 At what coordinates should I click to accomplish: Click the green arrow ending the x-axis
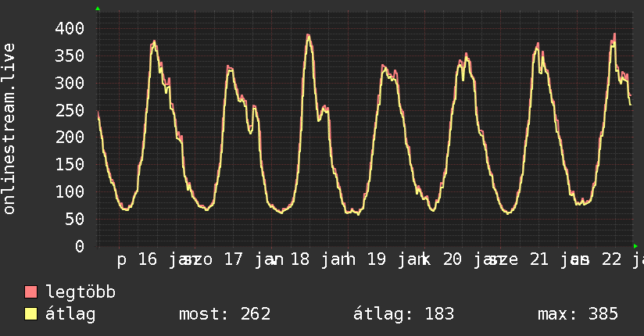pyautogui.click(x=635, y=246)
